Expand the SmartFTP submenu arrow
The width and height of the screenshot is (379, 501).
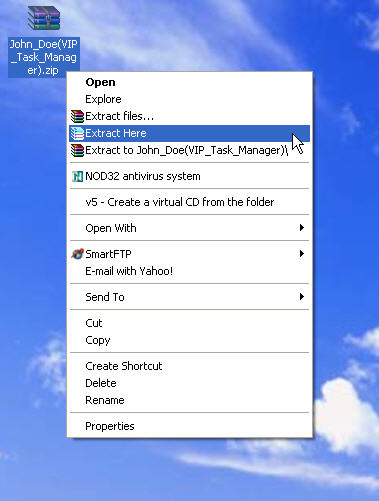(x=302, y=254)
